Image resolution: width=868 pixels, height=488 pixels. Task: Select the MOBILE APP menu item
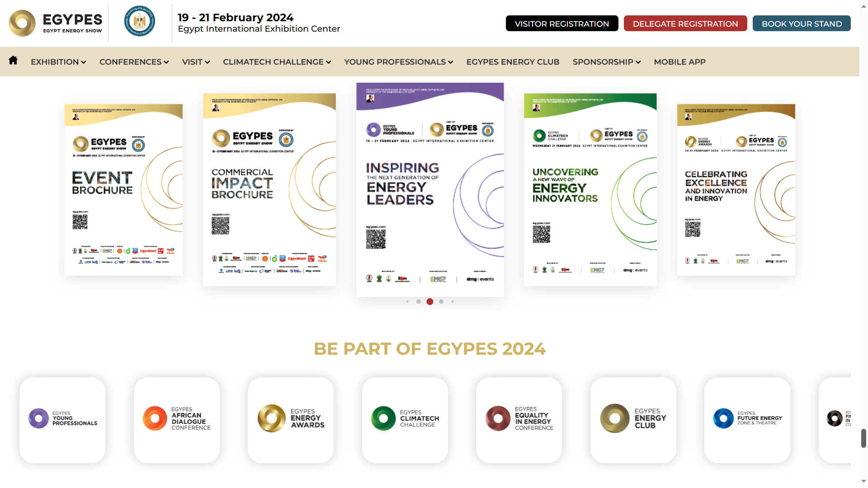point(679,62)
